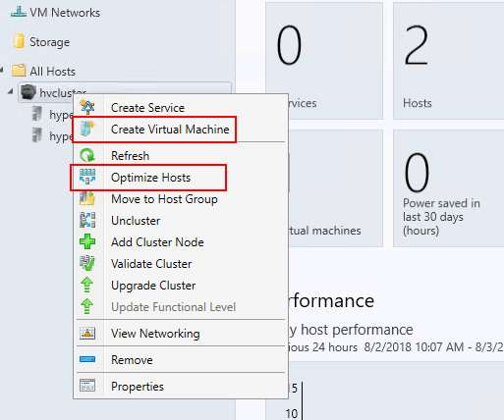This screenshot has height=420, width=504.
Task: Choose Move to Host Group
Action: [164, 199]
